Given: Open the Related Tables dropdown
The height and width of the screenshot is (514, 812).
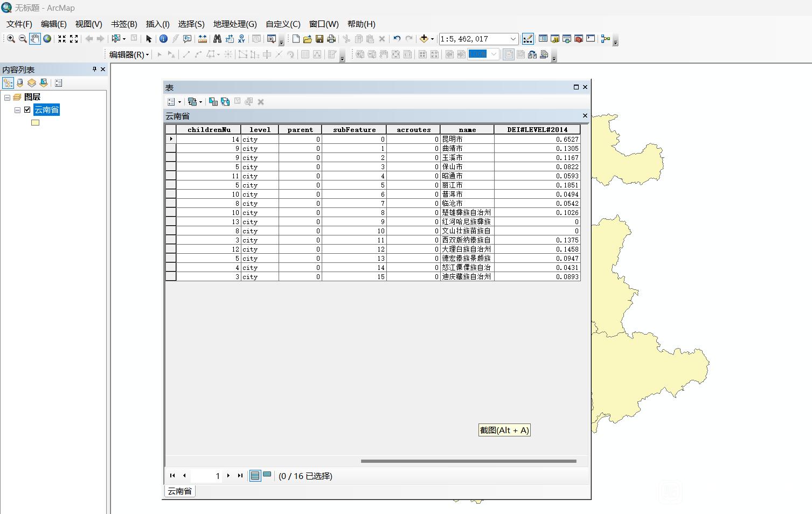Looking at the screenshot, I should (x=195, y=102).
